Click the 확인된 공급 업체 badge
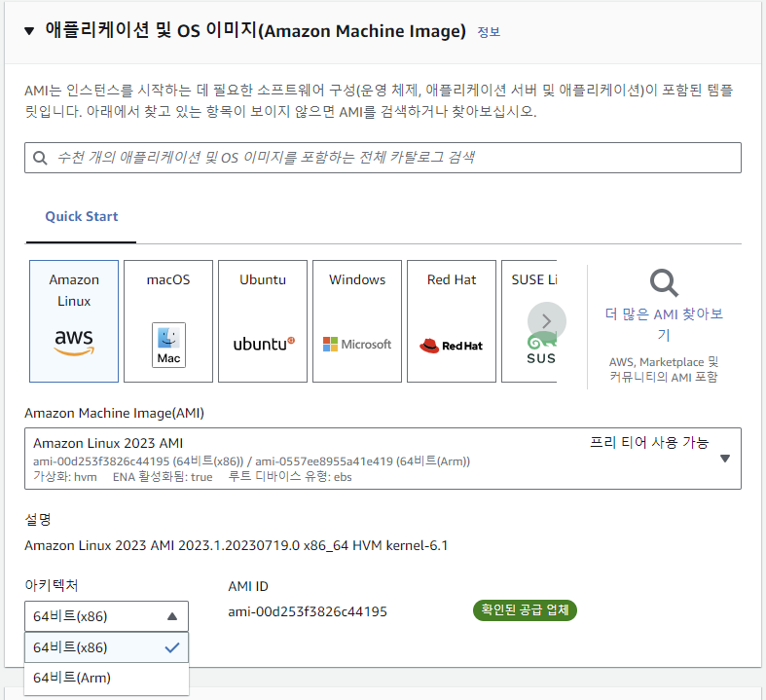This screenshot has height=700, width=766. pyautogui.click(x=526, y=610)
